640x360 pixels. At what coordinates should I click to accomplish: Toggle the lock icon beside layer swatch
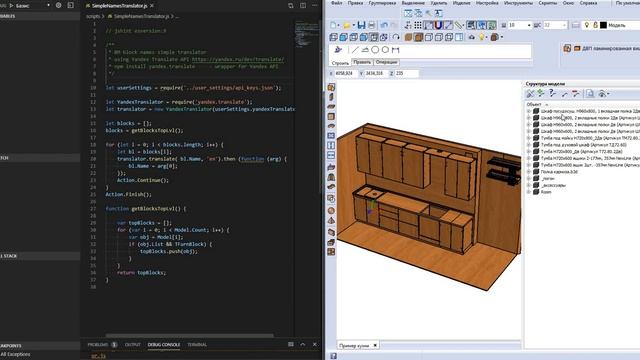pos(595,25)
